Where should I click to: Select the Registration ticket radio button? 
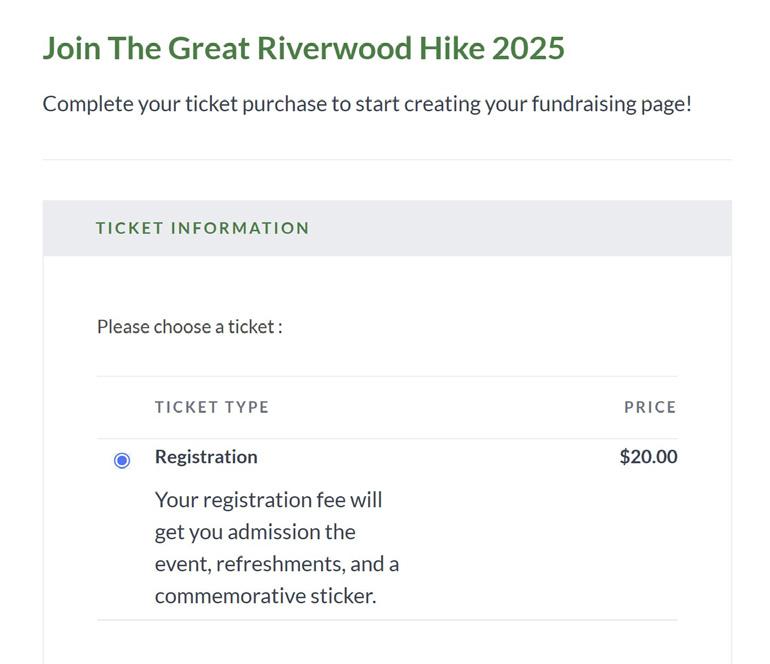[x=122, y=460]
